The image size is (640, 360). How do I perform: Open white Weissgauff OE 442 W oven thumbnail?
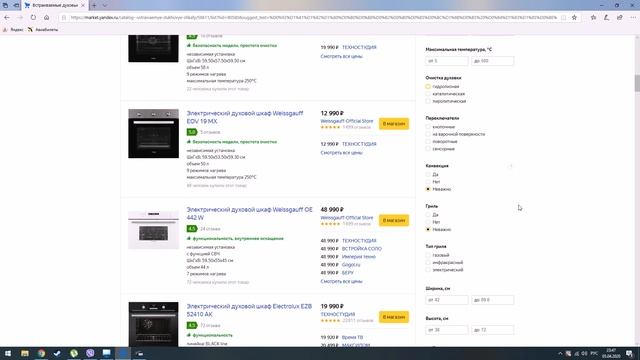[153, 230]
